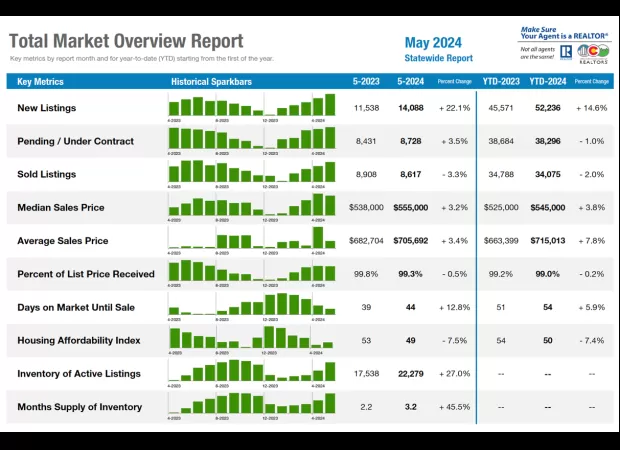The image size is (620, 450).
Task: Select the Inventory of Active Listings label
Action: tap(79, 374)
